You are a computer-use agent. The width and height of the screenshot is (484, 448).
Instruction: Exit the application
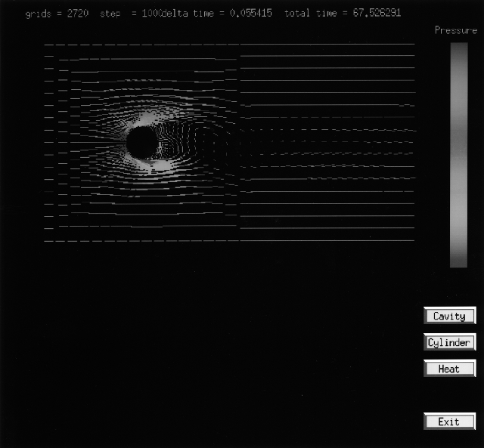tap(450, 421)
